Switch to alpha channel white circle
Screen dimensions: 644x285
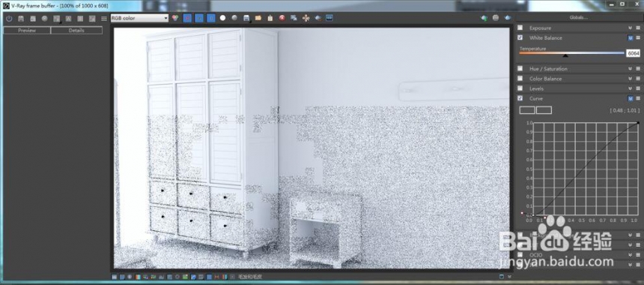tap(222, 18)
